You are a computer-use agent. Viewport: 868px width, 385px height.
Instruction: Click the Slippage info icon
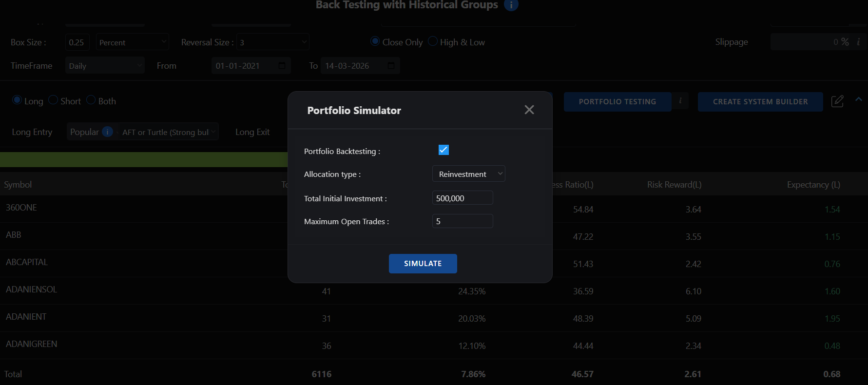click(x=858, y=42)
